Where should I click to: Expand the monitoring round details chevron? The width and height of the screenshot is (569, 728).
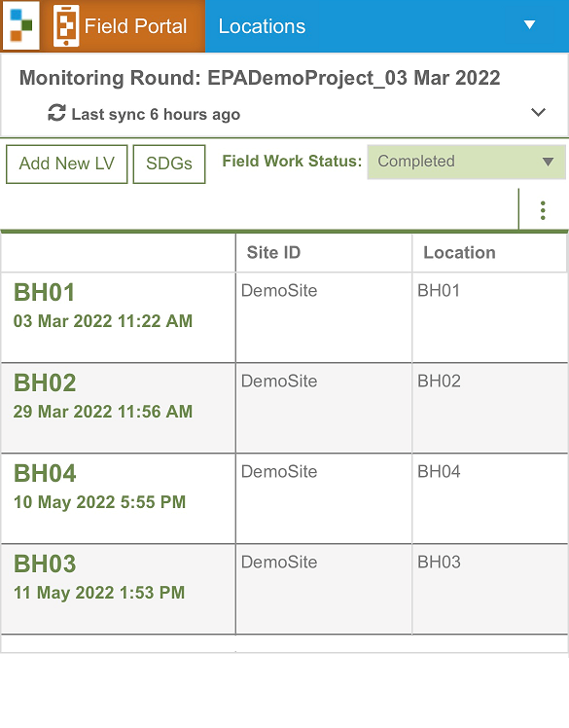pos(538,112)
